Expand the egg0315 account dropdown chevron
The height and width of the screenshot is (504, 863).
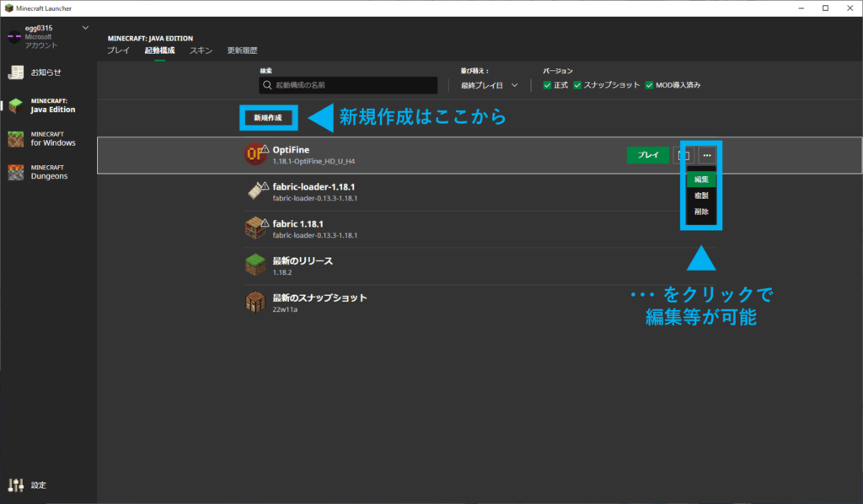coord(85,28)
